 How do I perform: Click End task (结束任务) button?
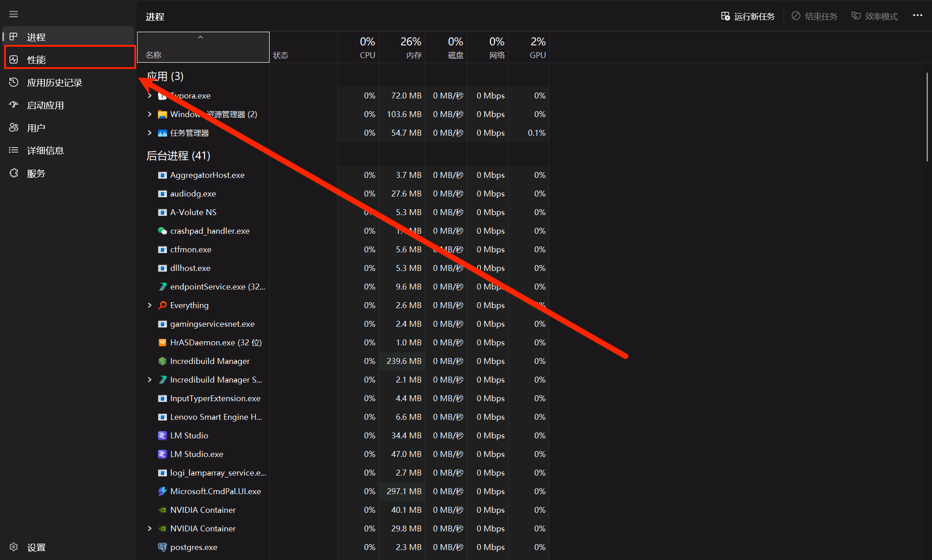point(814,16)
